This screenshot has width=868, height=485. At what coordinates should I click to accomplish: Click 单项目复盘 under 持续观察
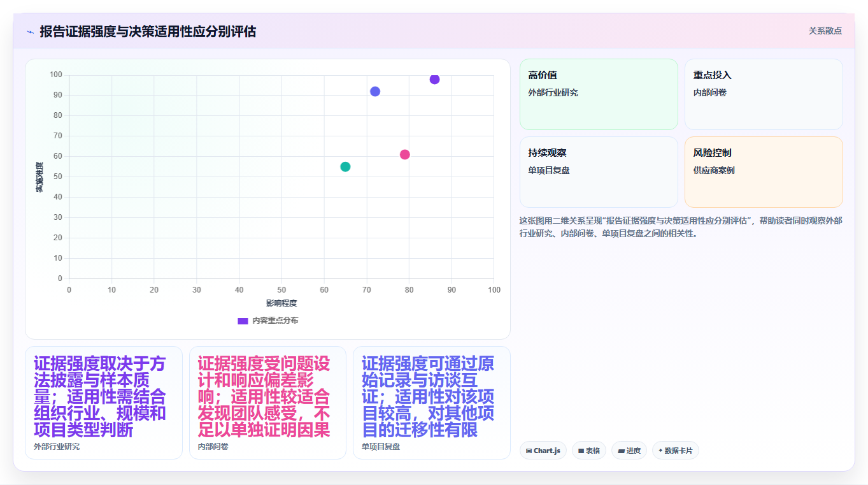point(549,170)
